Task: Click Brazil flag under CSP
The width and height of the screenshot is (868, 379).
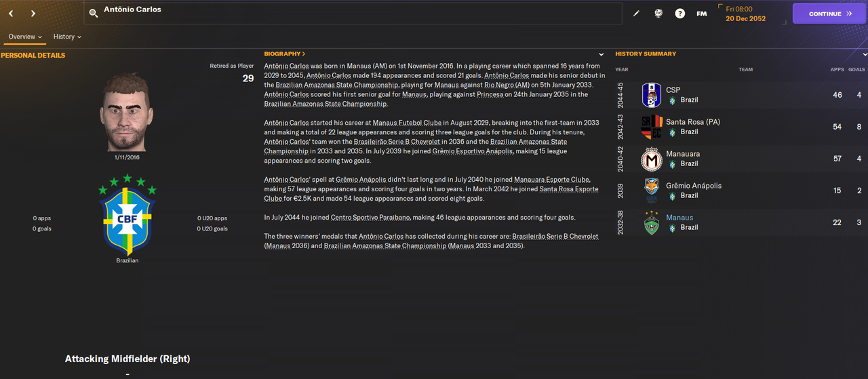Action: (x=672, y=100)
